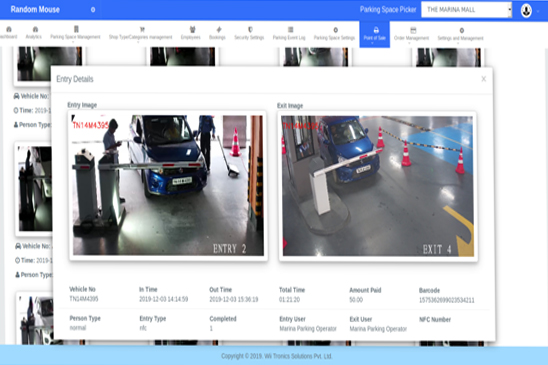Expand Shop Type/Categories management menu
The height and width of the screenshot is (365, 548).
pos(140,34)
